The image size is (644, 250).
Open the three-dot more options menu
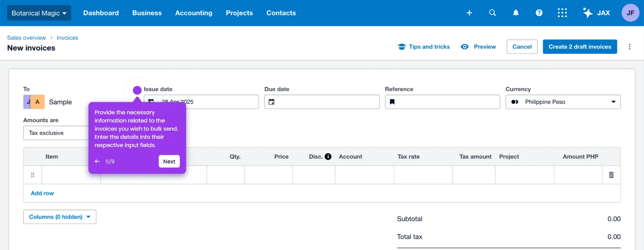[630, 47]
